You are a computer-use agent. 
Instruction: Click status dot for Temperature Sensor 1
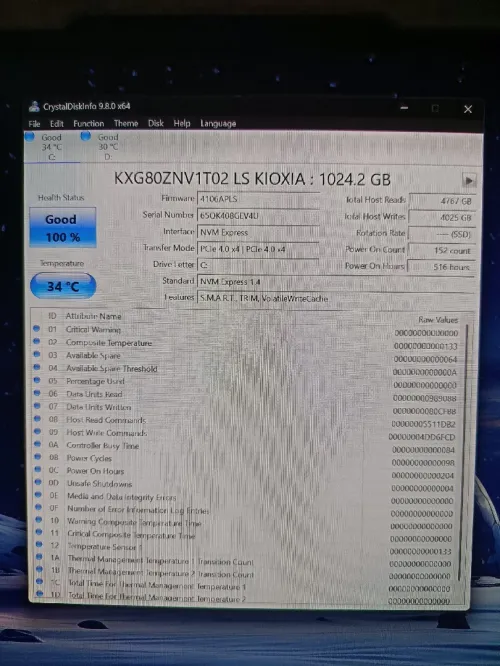[39, 544]
